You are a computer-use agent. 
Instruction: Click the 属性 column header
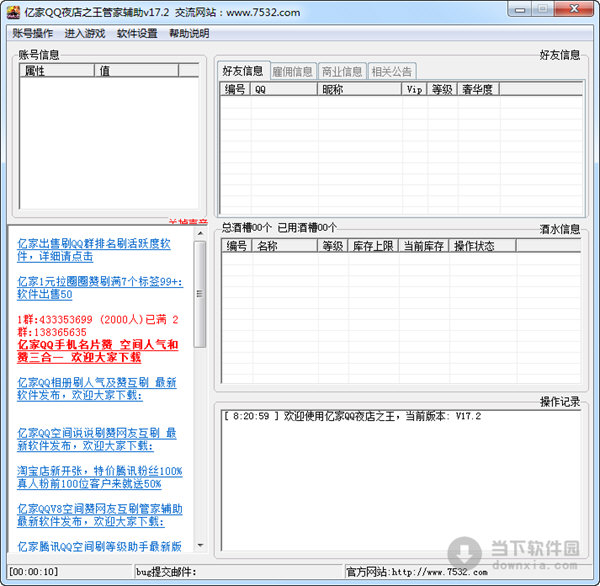pyautogui.click(x=57, y=70)
